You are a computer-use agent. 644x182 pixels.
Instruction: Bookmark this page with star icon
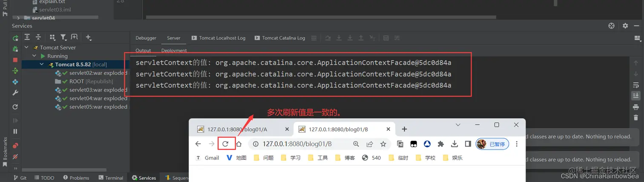pos(383,144)
